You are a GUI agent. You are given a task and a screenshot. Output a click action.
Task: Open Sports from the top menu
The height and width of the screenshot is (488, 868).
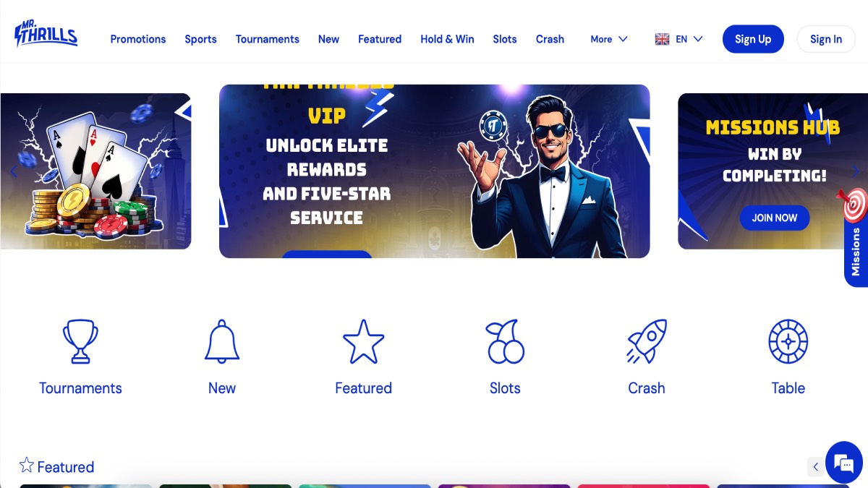(200, 39)
